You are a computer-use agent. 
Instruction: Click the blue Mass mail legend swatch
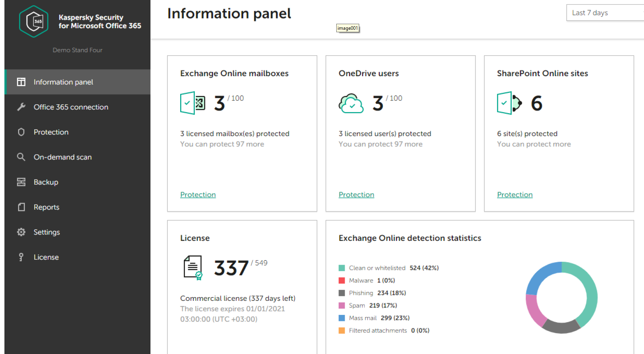click(342, 318)
